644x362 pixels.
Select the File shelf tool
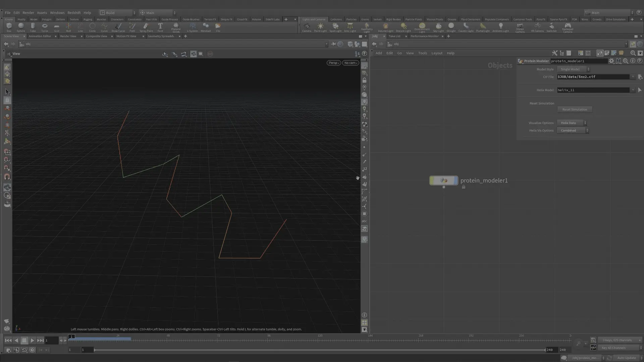218,27
